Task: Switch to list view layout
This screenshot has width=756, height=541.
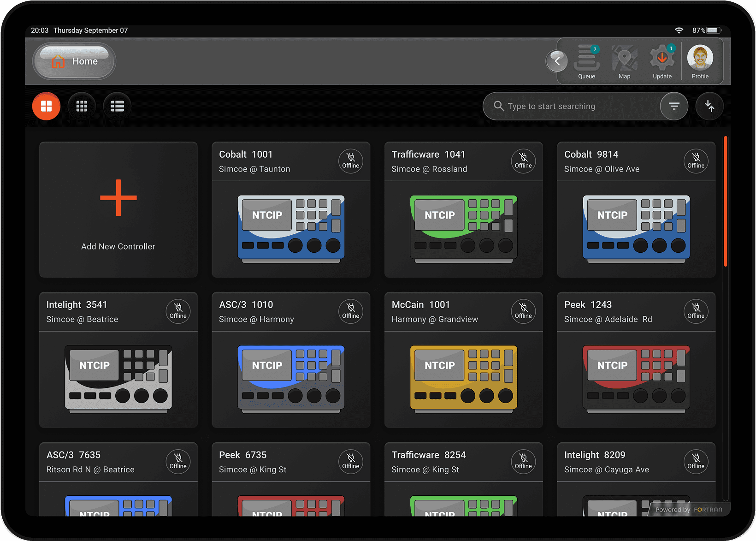Action: pyautogui.click(x=117, y=106)
